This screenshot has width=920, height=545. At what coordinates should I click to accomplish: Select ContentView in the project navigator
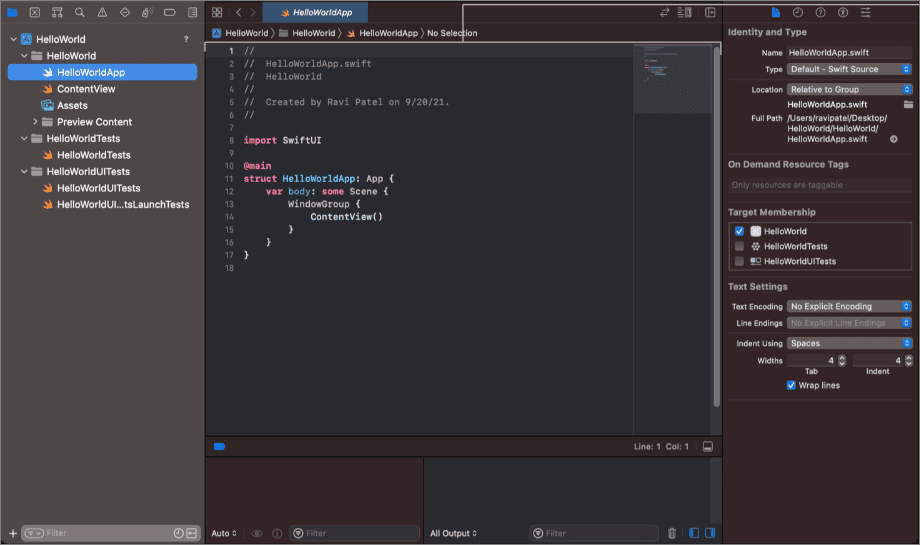pos(86,89)
